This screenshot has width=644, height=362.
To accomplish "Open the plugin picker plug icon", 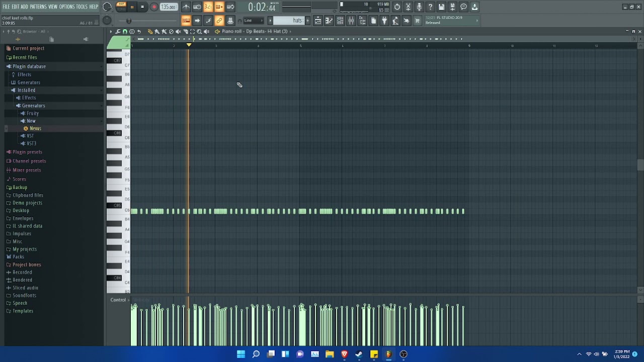I will [384, 21].
